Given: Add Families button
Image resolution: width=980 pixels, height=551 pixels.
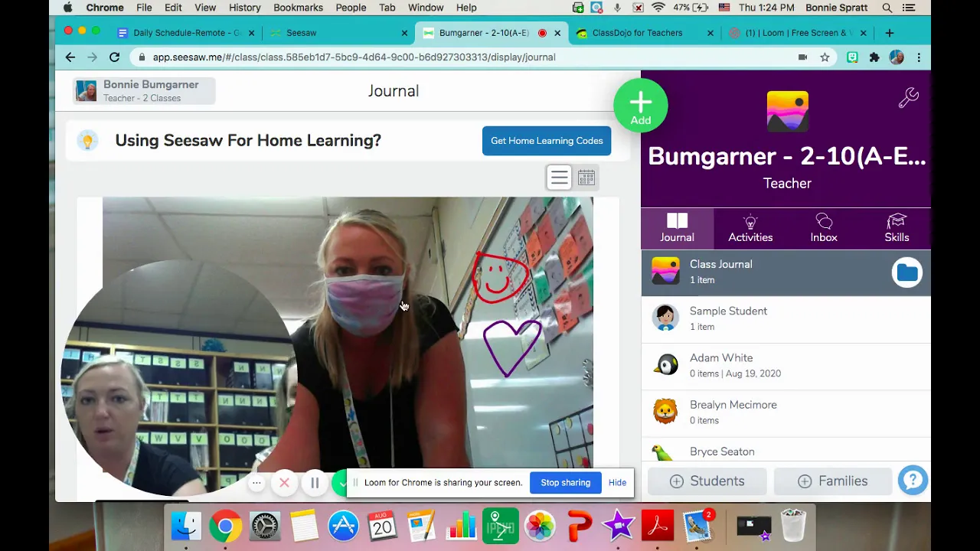Looking at the screenshot, I should pyautogui.click(x=832, y=481).
